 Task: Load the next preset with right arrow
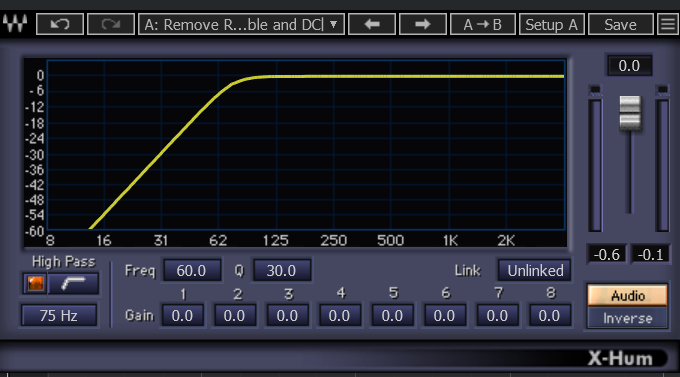[423, 24]
